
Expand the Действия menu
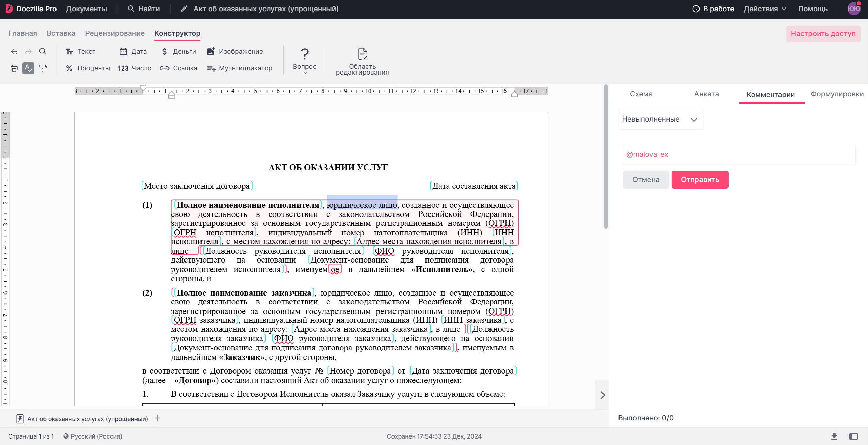point(765,9)
